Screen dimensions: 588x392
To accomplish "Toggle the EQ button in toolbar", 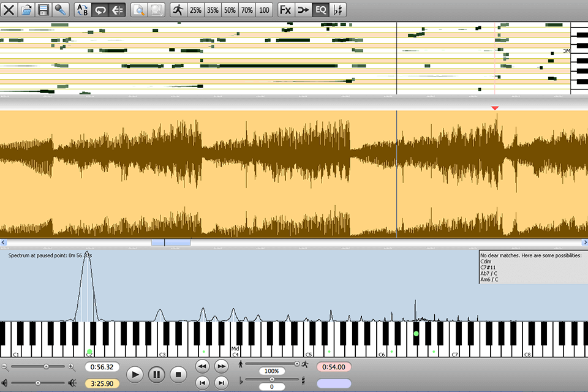I will [x=320, y=10].
